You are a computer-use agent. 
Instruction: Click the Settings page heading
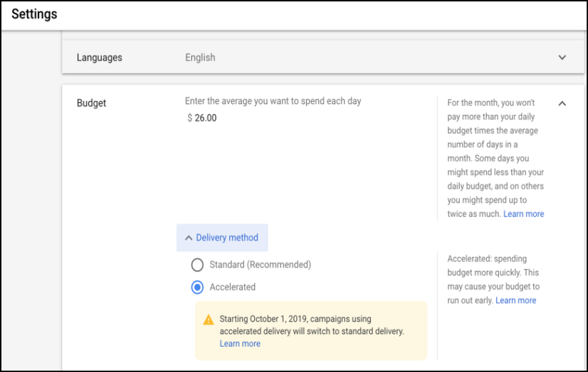pyautogui.click(x=34, y=14)
